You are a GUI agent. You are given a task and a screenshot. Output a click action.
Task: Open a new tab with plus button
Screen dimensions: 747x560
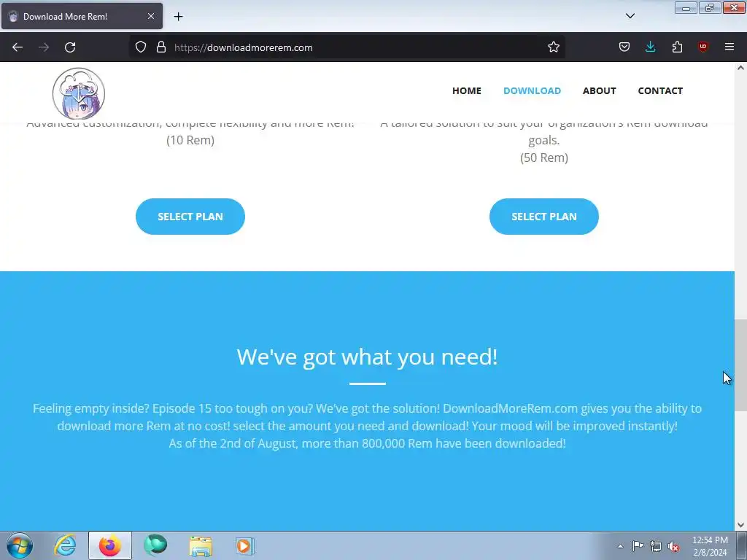[178, 17]
